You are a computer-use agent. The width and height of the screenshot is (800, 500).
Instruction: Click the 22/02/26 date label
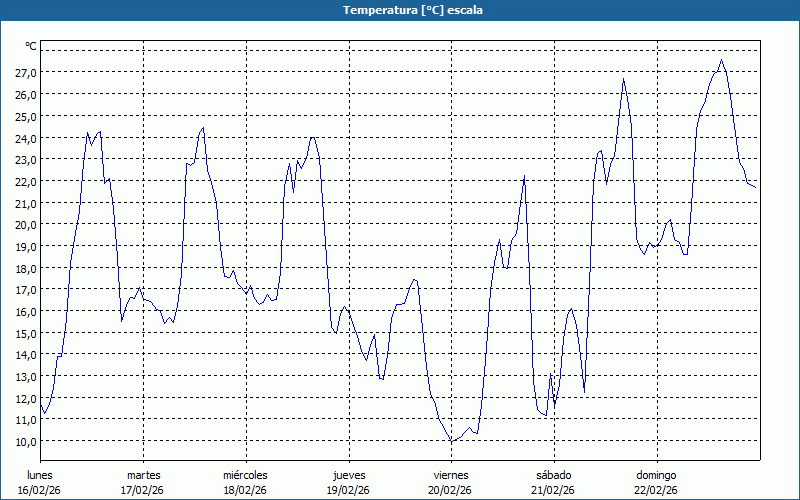[x=655, y=490]
